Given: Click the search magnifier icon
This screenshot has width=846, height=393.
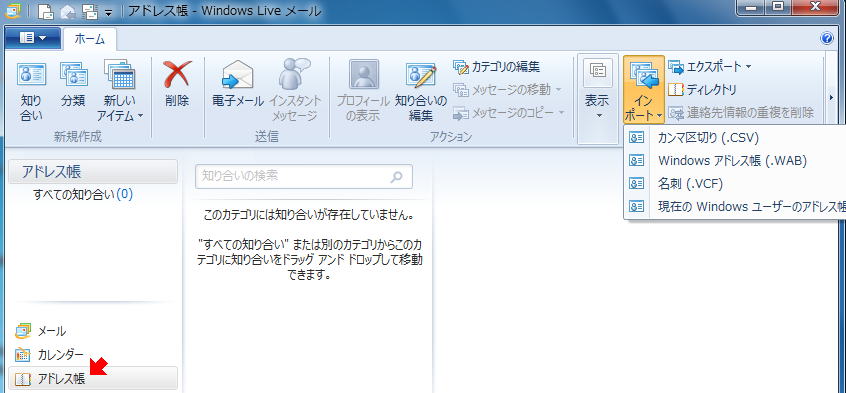Looking at the screenshot, I should pos(397,177).
